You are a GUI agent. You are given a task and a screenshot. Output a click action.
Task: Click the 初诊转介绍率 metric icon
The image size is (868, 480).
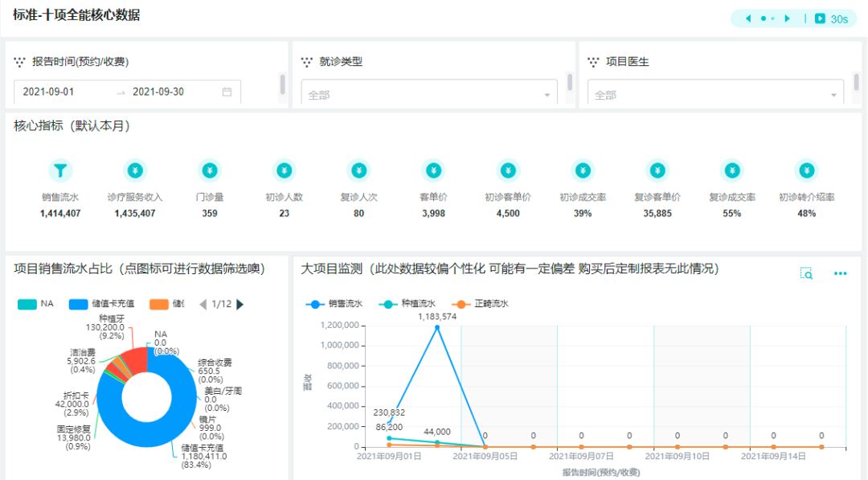click(807, 170)
